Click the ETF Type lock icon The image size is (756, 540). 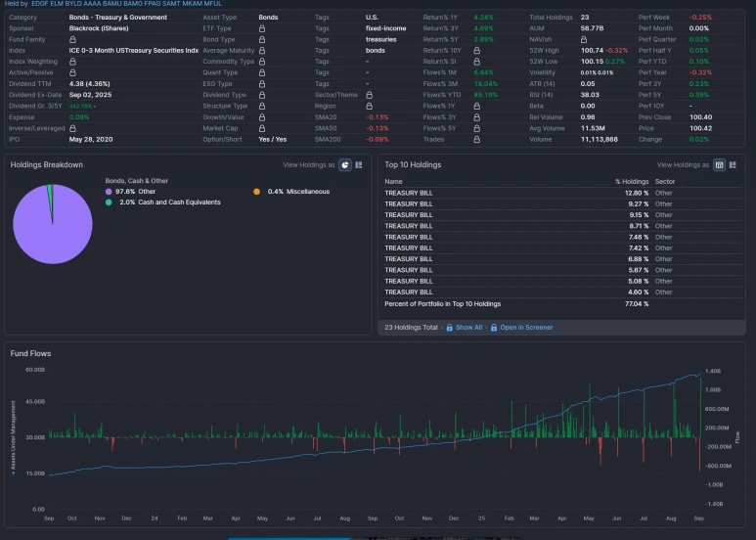click(x=262, y=28)
